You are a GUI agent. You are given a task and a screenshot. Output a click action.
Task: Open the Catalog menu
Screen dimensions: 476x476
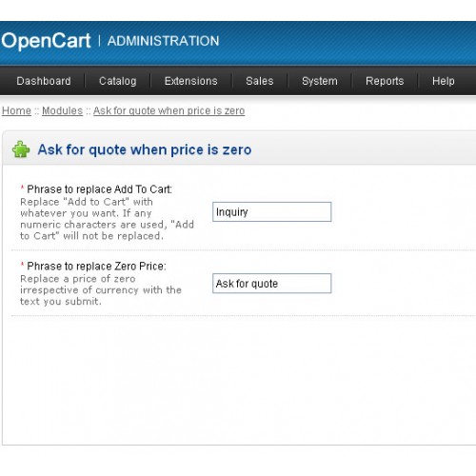118,81
